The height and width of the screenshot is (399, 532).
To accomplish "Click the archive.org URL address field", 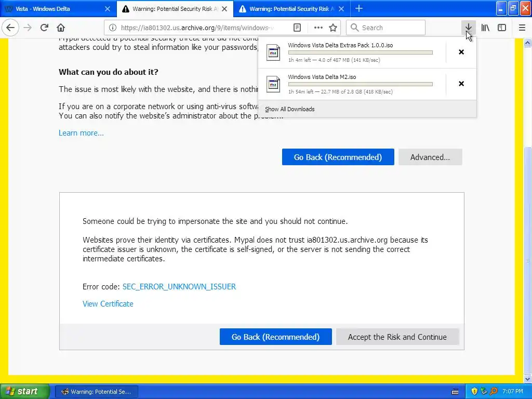I will point(197,28).
